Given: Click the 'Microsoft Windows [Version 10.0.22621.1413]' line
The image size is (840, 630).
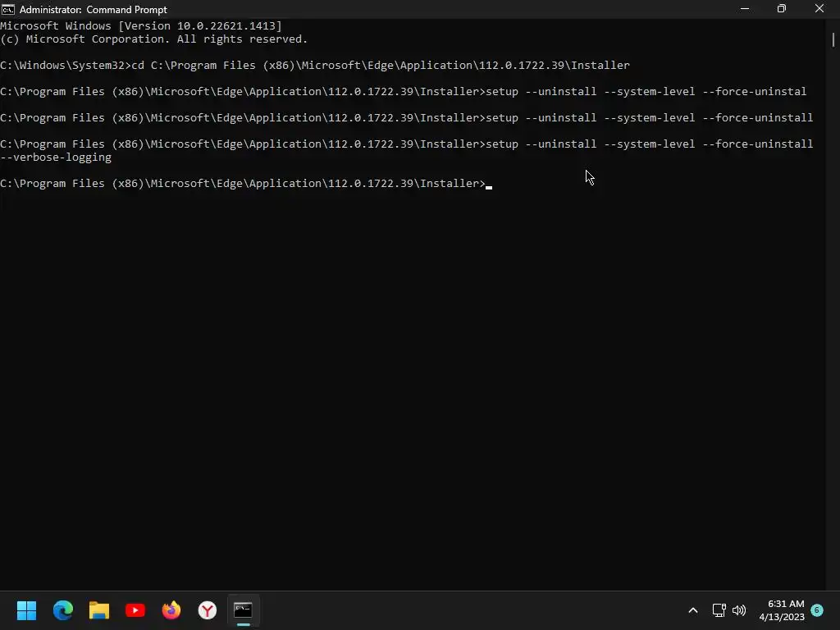Looking at the screenshot, I should [x=141, y=25].
